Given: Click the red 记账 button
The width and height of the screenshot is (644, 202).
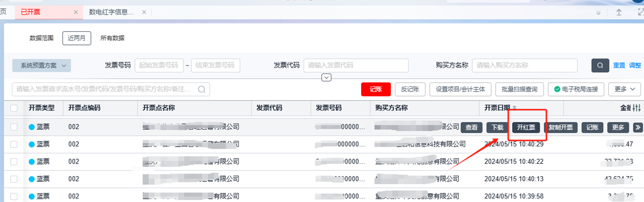Looking at the screenshot, I should tap(376, 89).
